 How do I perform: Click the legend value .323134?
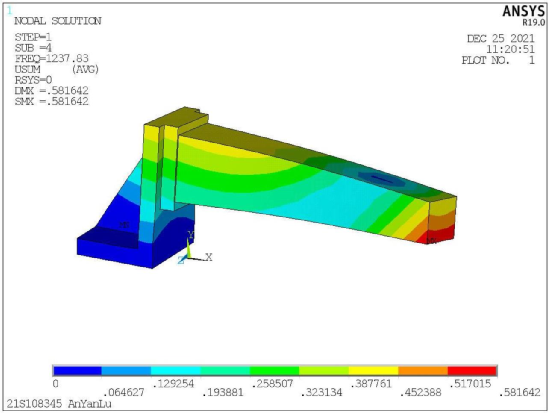(322, 392)
